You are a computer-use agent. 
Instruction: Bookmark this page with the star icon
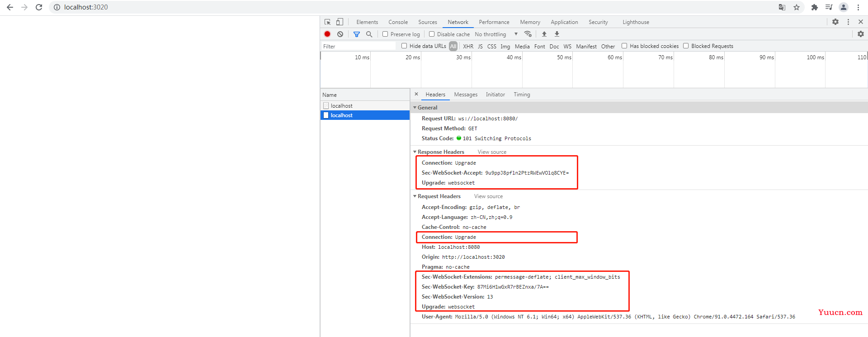797,7
